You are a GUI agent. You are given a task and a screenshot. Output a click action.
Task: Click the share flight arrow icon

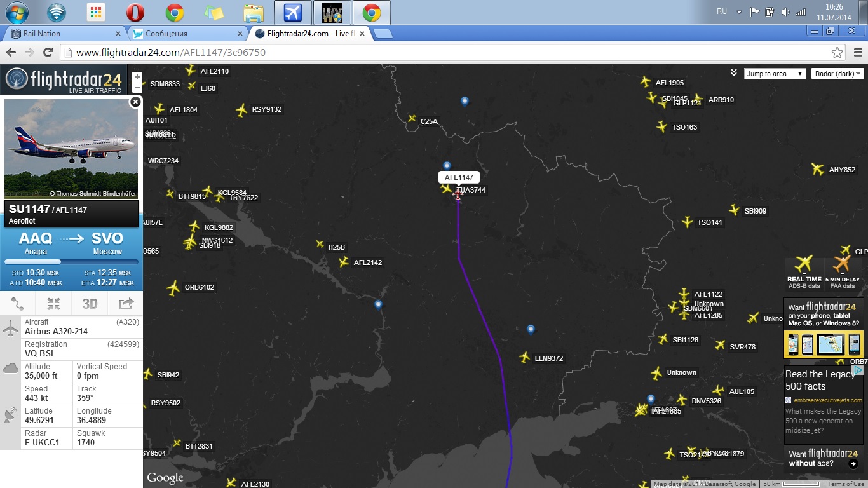[x=126, y=304]
